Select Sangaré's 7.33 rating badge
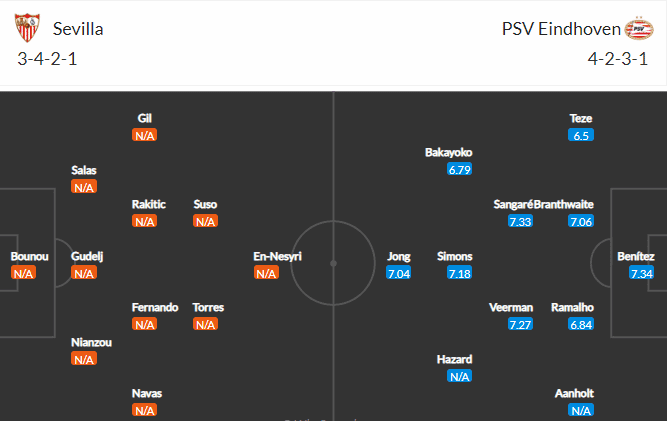The width and height of the screenshot is (667, 421). click(520, 221)
